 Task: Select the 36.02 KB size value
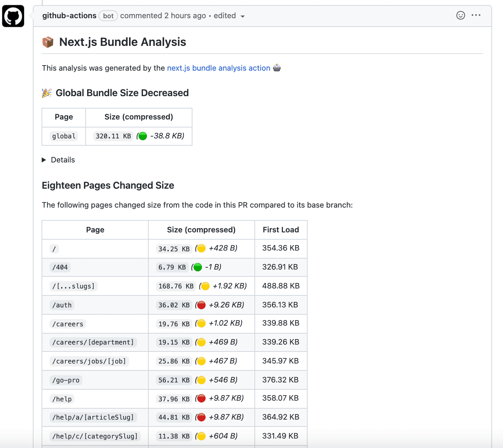point(174,305)
